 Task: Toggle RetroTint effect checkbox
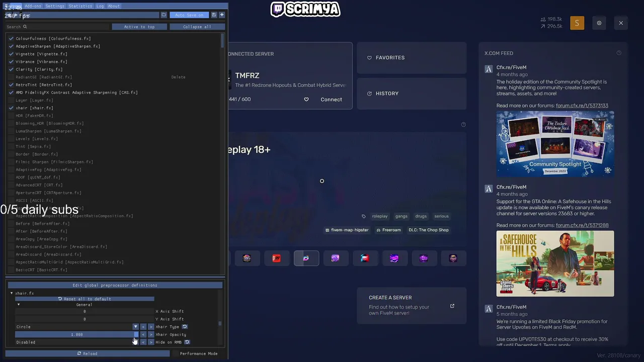coord(11,85)
